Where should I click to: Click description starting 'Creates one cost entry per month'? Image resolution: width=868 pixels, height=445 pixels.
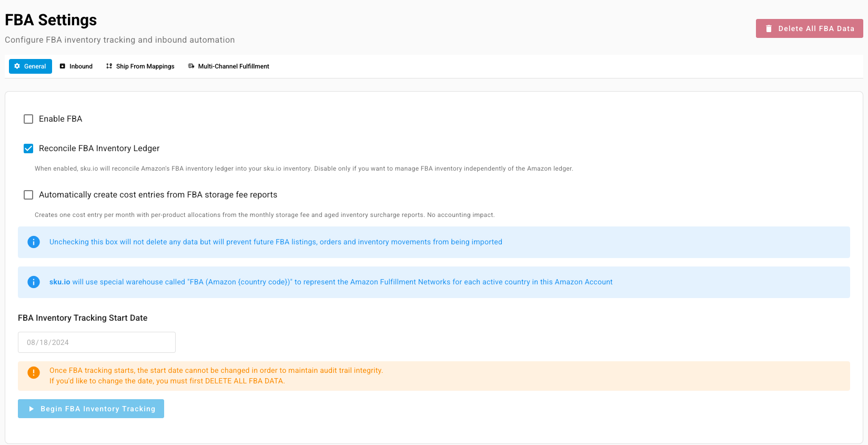[265, 215]
